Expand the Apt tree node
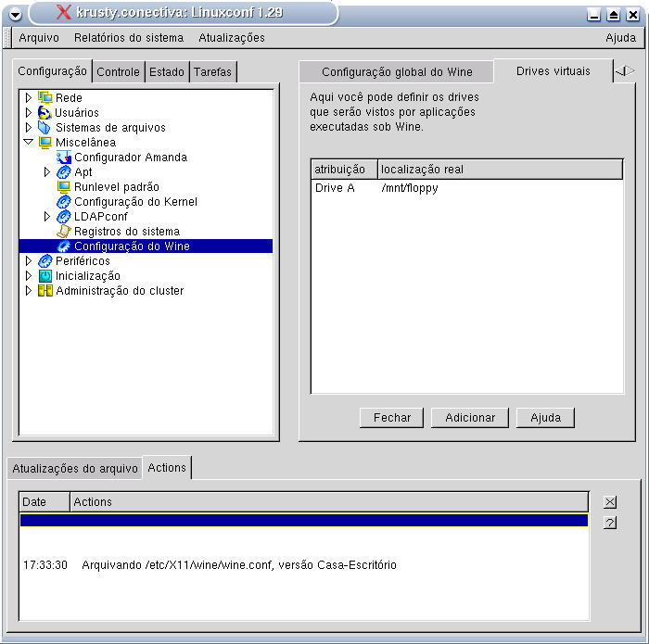This screenshot has height=644, width=649. (x=46, y=171)
